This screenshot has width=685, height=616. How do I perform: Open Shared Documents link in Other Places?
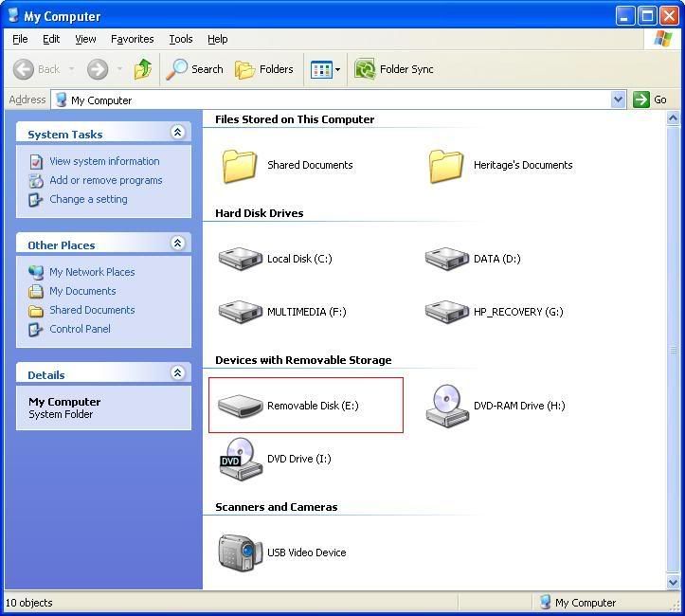92,310
